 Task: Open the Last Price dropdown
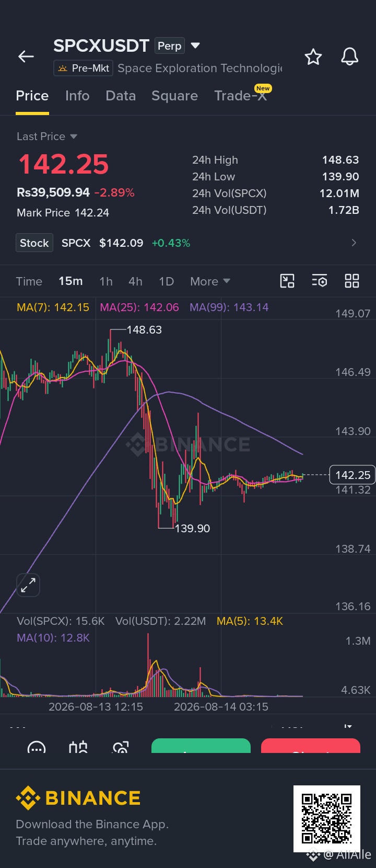[47, 136]
